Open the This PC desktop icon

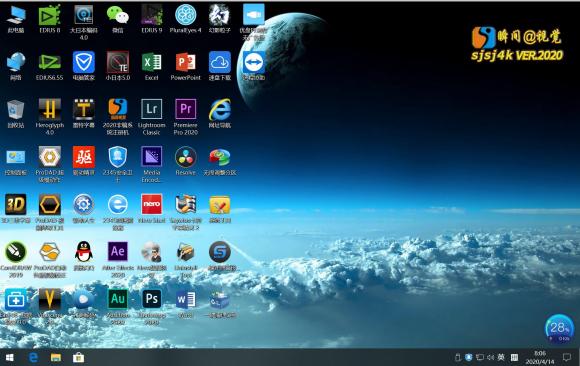point(16,16)
